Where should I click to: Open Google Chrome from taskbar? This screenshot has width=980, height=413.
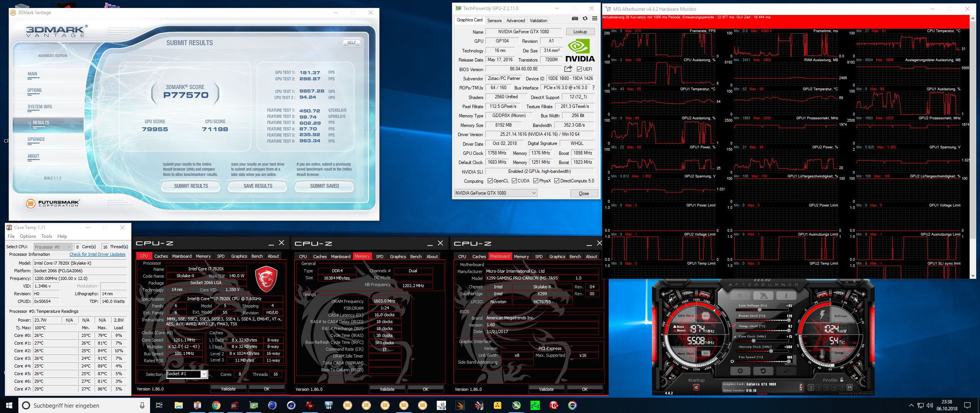[216, 405]
